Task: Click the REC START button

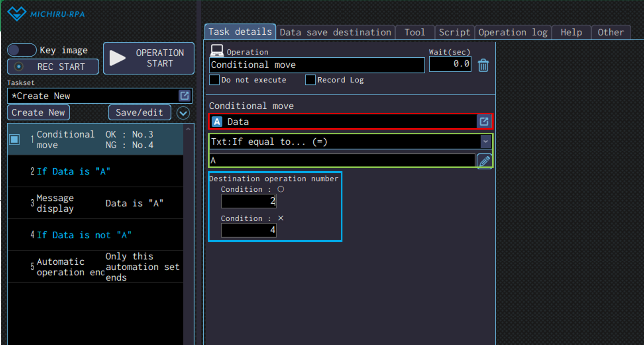Action: click(x=53, y=67)
